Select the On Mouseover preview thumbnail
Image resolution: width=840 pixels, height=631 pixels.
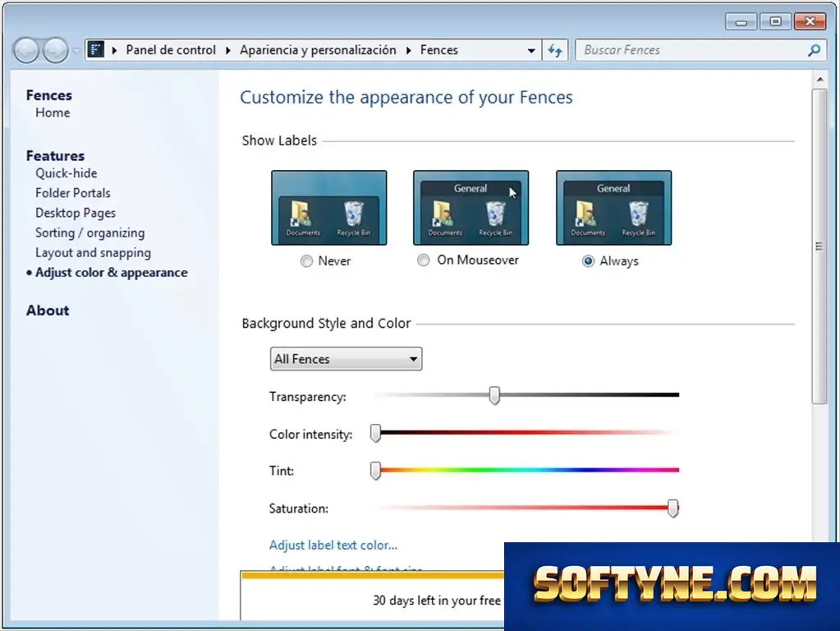tap(470, 208)
